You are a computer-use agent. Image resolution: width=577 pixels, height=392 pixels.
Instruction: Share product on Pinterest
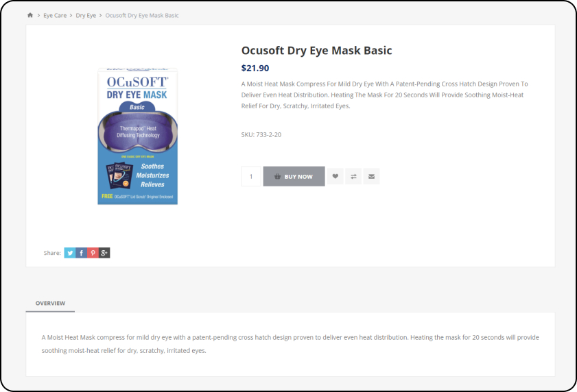[93, 253]
